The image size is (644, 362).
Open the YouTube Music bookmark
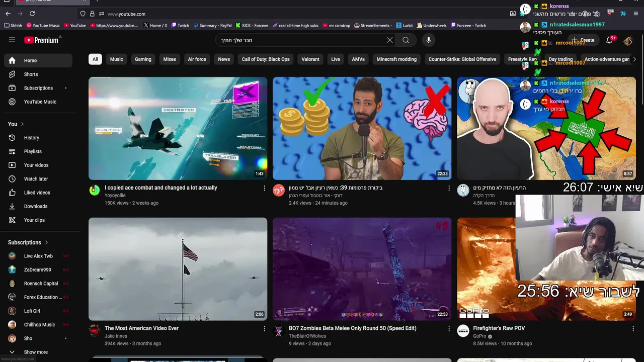[43, 26]
